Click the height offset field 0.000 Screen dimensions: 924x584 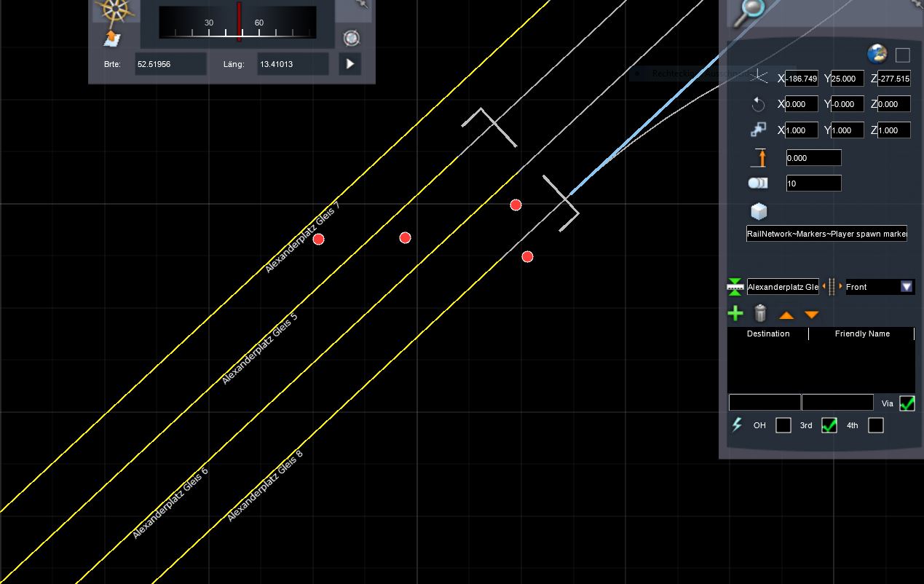click(813, 158)
